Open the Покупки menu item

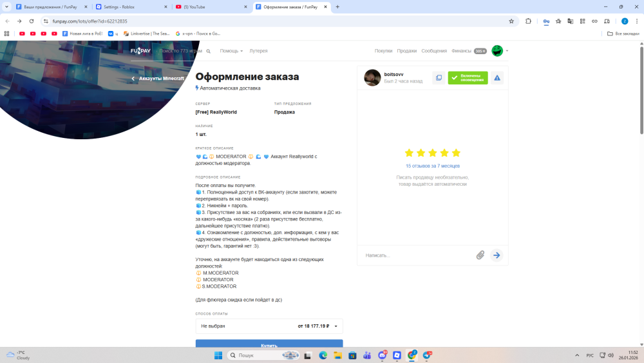[x=383, y=51]
